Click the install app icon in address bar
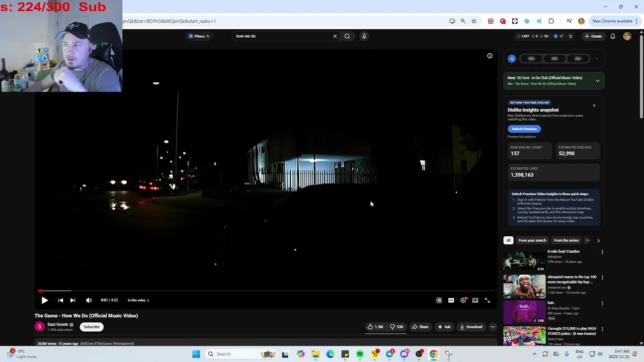The image size is (644, 362). click(x=452, y=21)
